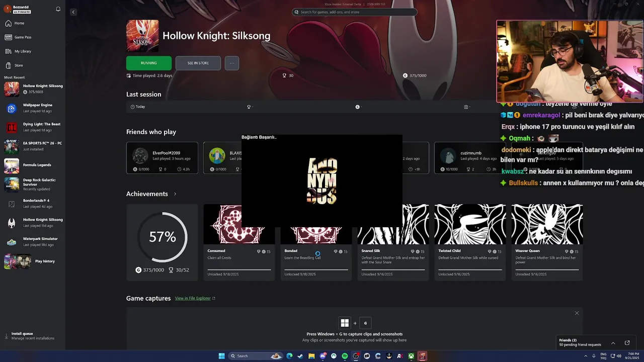
Task: Open the Weaver Queen achievement card
Action: click(547, 242)
